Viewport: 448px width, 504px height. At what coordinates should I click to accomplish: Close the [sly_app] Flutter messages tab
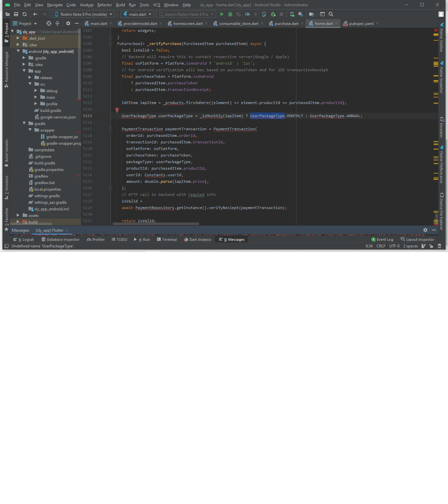click(67, 230)
